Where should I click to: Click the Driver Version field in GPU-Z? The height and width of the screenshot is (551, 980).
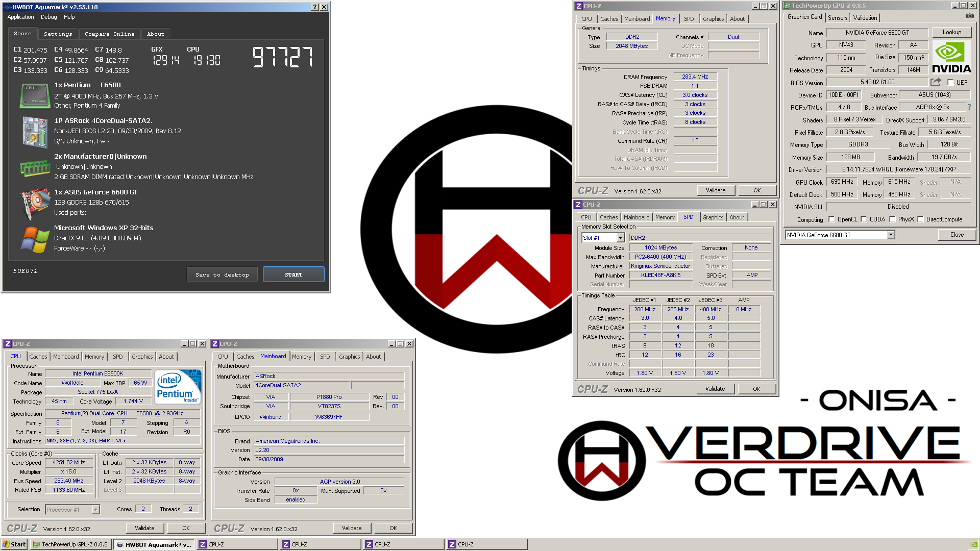pyautogui.click(x=899, y=169)
